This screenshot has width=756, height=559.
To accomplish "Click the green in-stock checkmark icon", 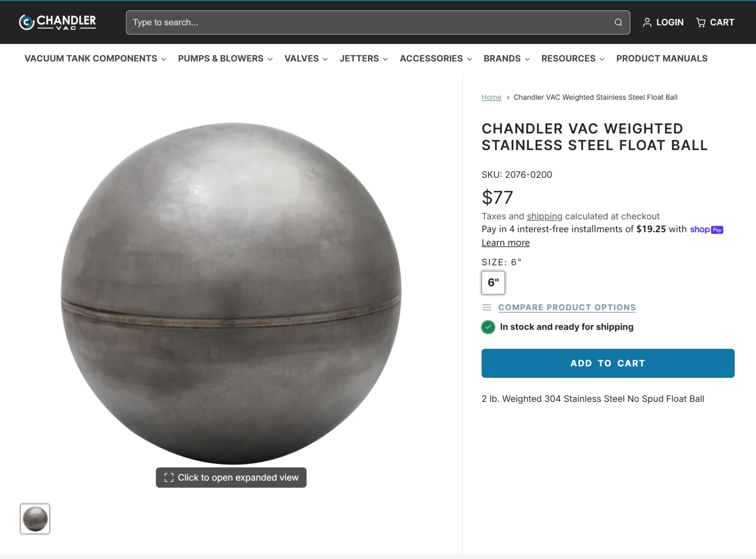I will (x=488, y=327).
